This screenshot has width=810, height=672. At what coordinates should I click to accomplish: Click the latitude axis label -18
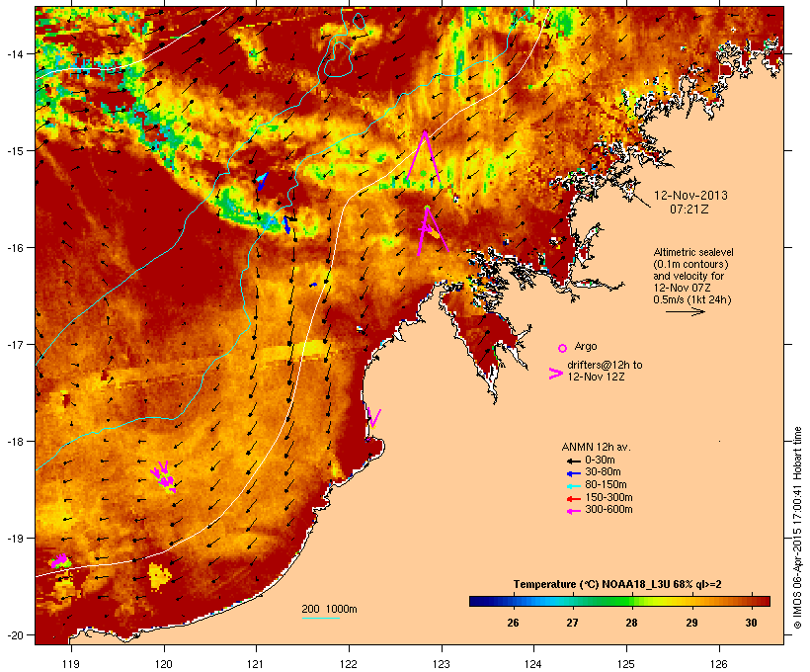[15, 442]
